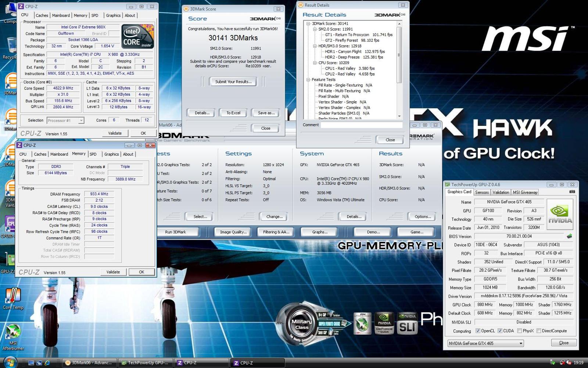This screenshot has width=588, height=368.
Task: Click the Switch between windows quick launch icon
Action: pyautogui.click(x=39, y=363)
